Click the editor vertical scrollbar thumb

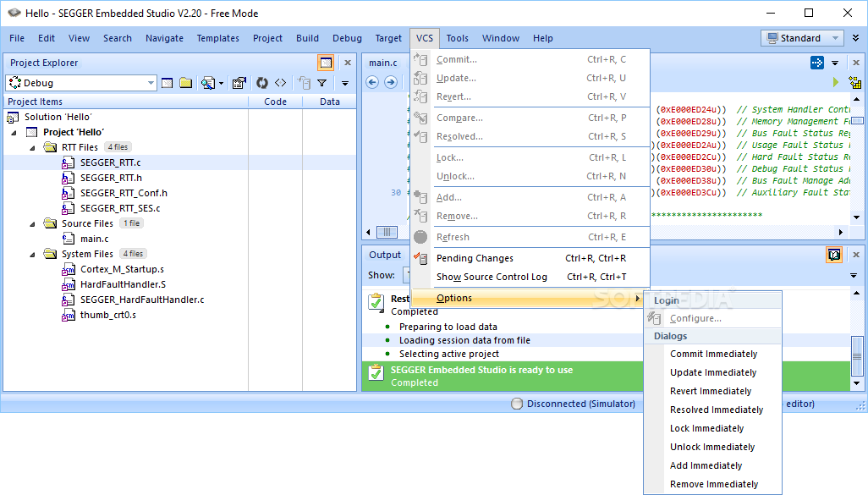857,121
